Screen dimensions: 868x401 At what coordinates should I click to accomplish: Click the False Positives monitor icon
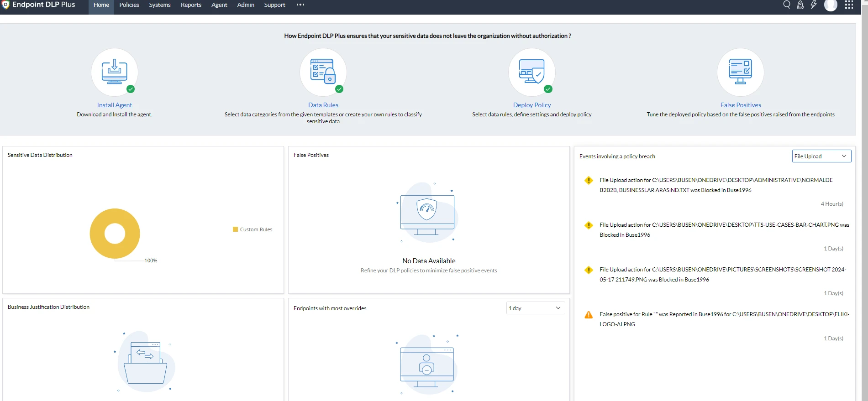point(741,72)
